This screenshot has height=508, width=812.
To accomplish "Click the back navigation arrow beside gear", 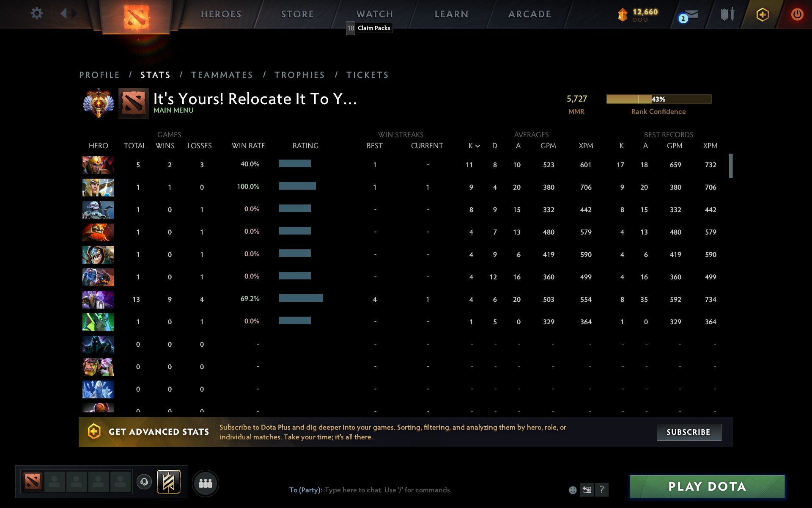I will tap(64, 14).
